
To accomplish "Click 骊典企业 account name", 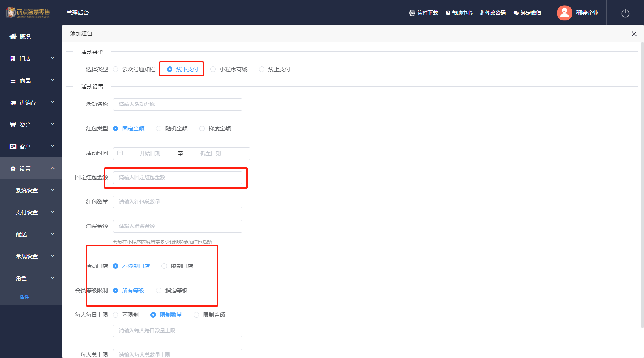I will [x=587, y=13].
